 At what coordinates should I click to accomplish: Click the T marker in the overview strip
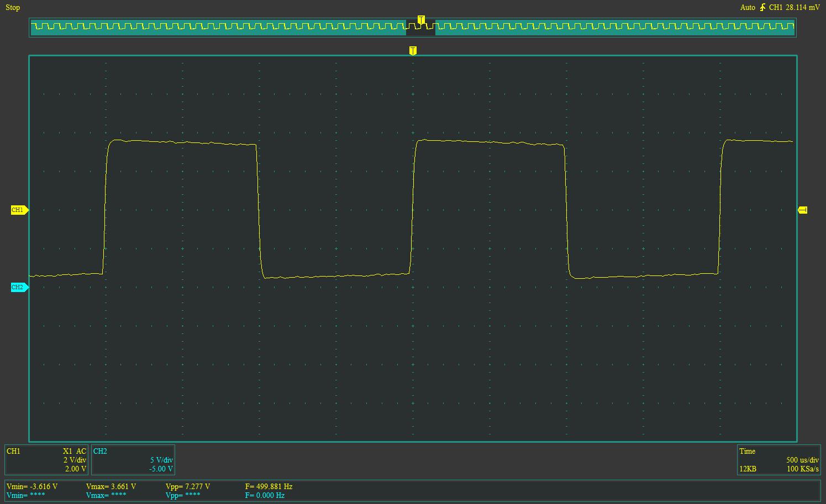pyautogui.click(x=421, y=20)
